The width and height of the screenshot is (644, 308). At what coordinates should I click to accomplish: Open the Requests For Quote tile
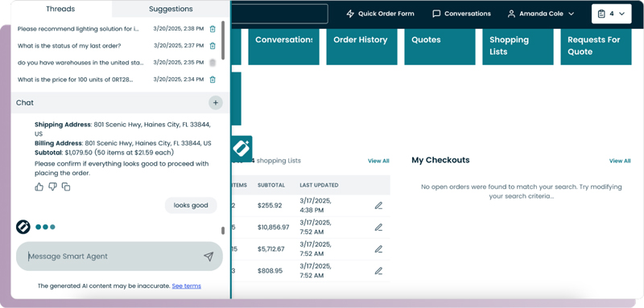tap(596, 47)
